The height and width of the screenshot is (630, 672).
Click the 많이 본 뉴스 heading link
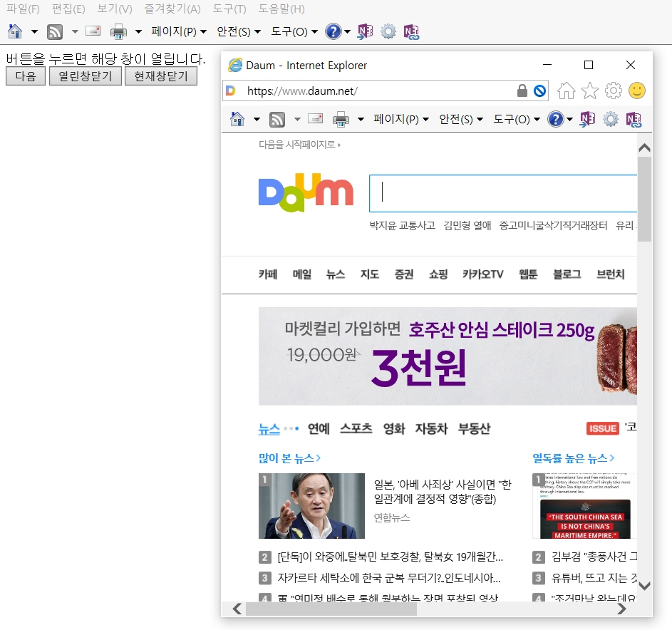tap(290, 458)
